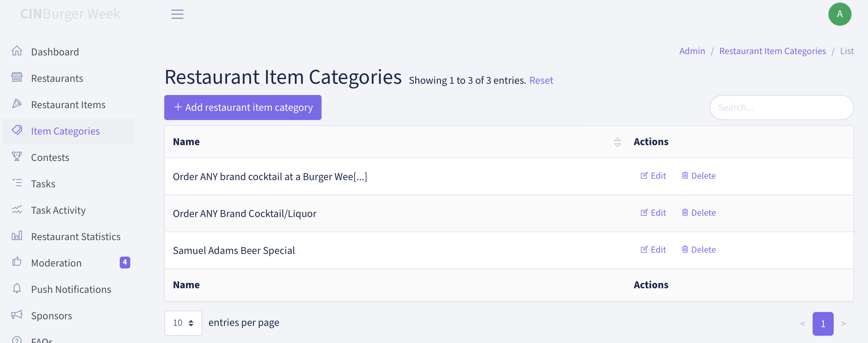Click the Task Activity chart icon
This screenshot has width=868, height=343.
[x=17, y=209]
